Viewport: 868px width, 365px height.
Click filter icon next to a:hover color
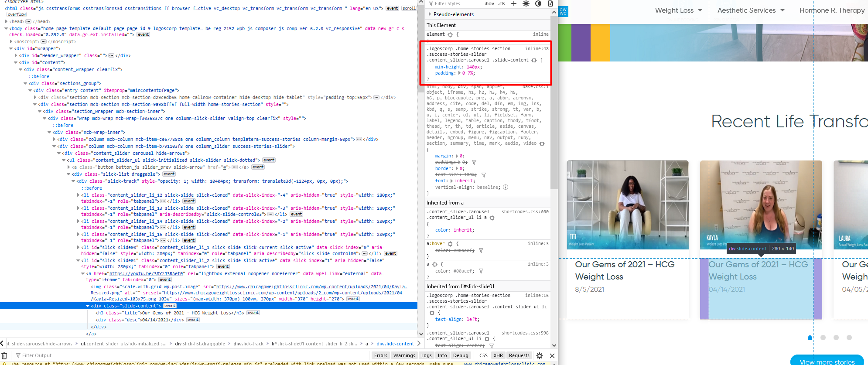(481, 251)
